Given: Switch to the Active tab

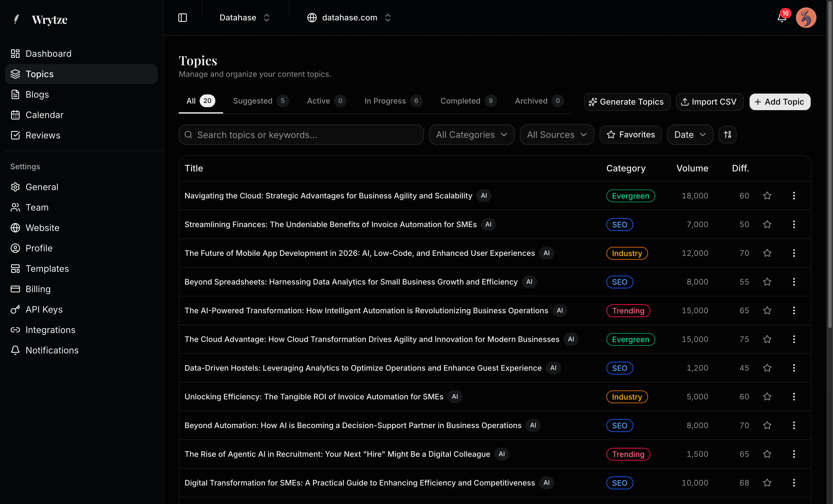Looking at the screenshot, I should [326, 101].
